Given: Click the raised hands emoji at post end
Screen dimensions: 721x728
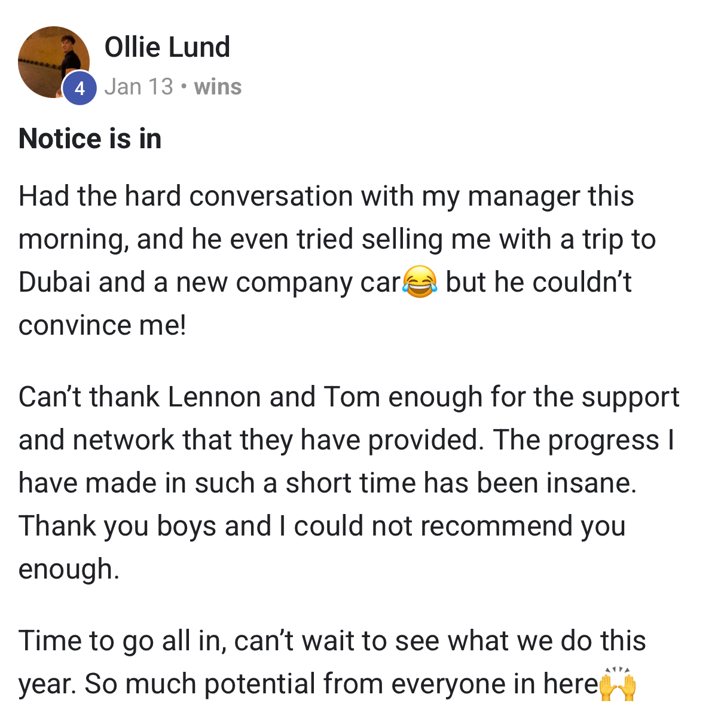Looking at the screenshot, I should pyautogui.click(x=618, y=684).
